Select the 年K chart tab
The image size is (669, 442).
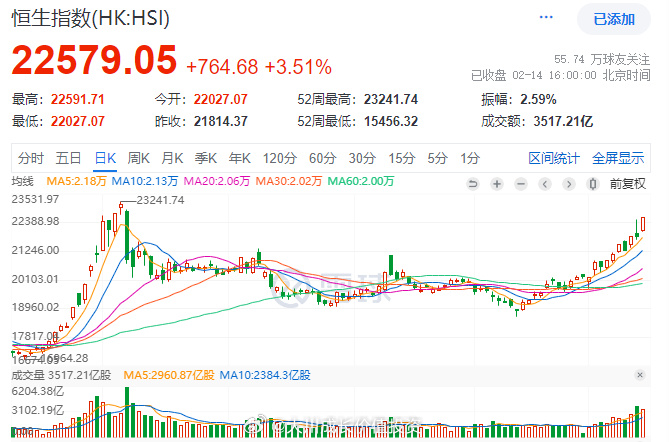tap(239, 158)
